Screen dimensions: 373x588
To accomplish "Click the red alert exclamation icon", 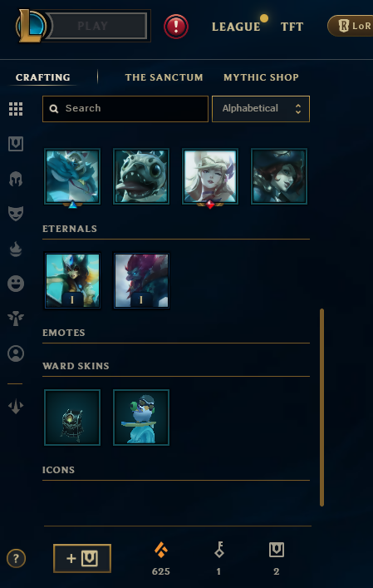I will (x=176, y=27).
